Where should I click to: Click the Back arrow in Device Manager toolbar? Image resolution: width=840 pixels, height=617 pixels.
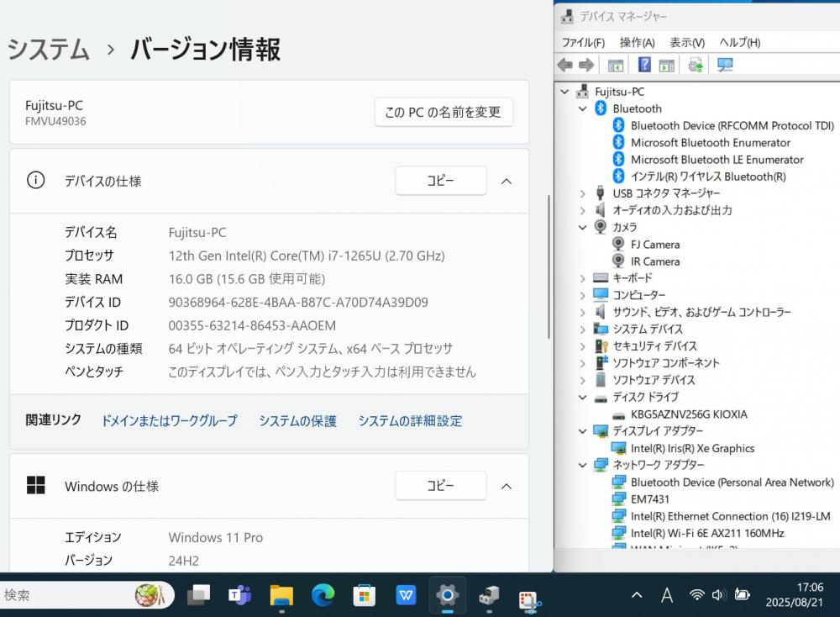(x=564, y=66)
